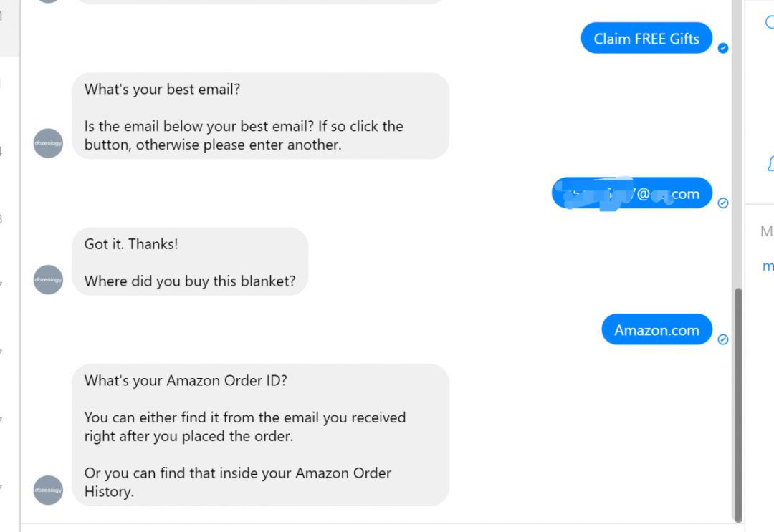Click notification bell icon in right panel
The image size is (774, 532).
(770, 163)
